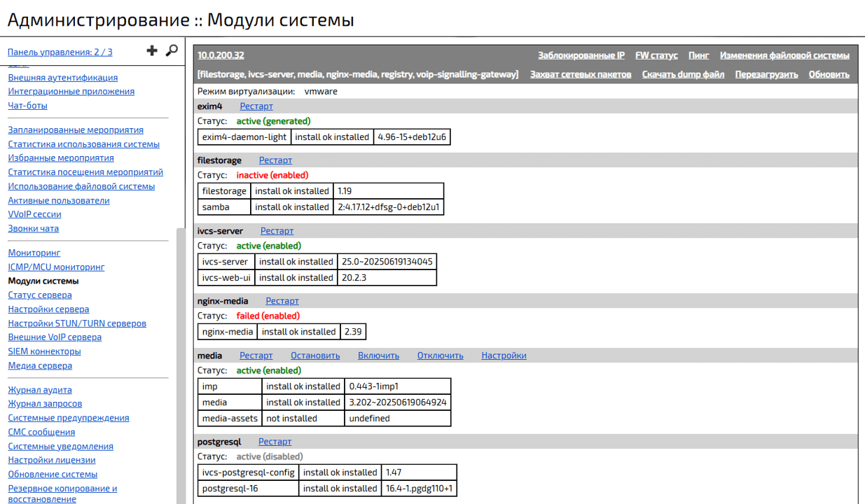Open Настройки лицензии

point(52,460)
